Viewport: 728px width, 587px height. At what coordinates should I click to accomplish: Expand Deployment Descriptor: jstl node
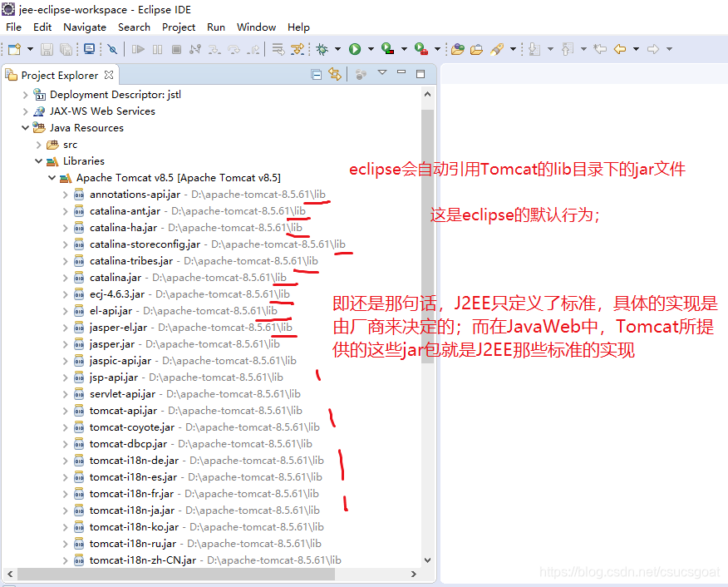click(x=25, y=95)
